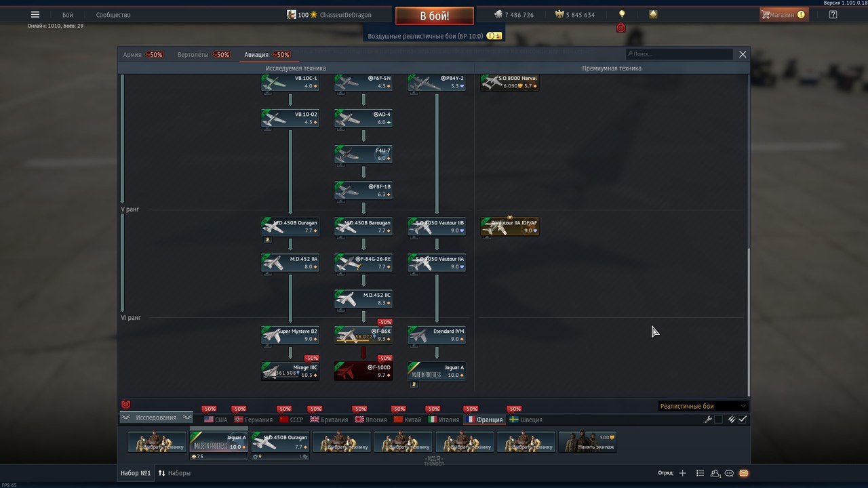Image resolution: width=868 pixels, height=488 pixels.
Task: Choose the Британия nation tab
Action: 329,420
